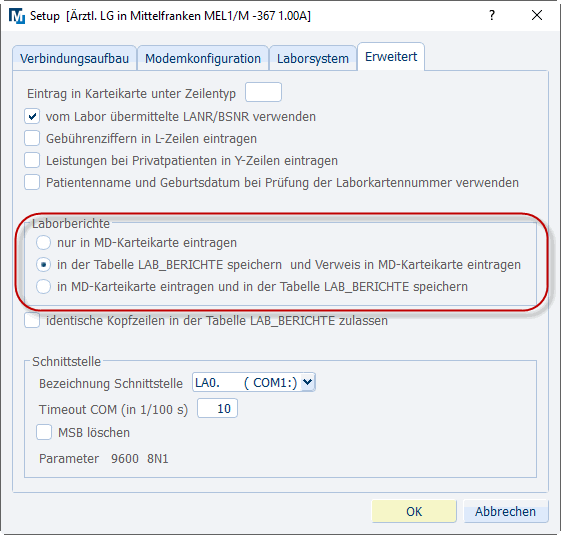This screenshot has height=535, width=561.
Task: Click the M application icon in title bar
Action: tap(17, 16)
